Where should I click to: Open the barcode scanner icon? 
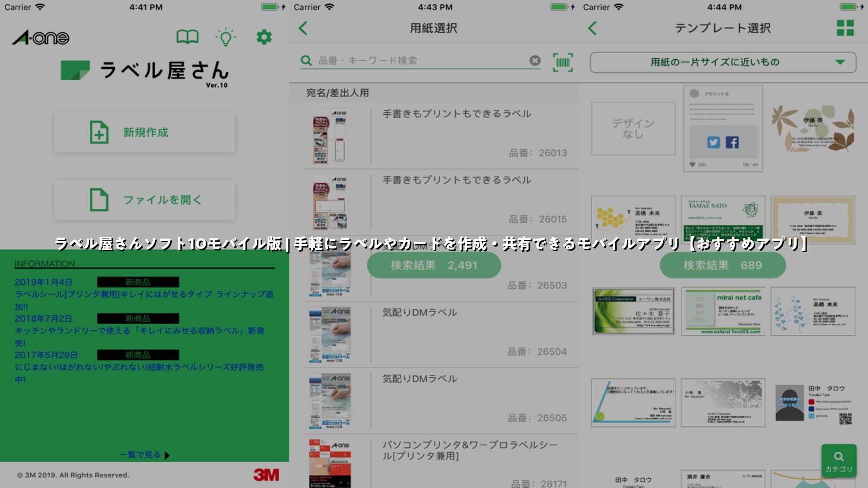[563, 62]
